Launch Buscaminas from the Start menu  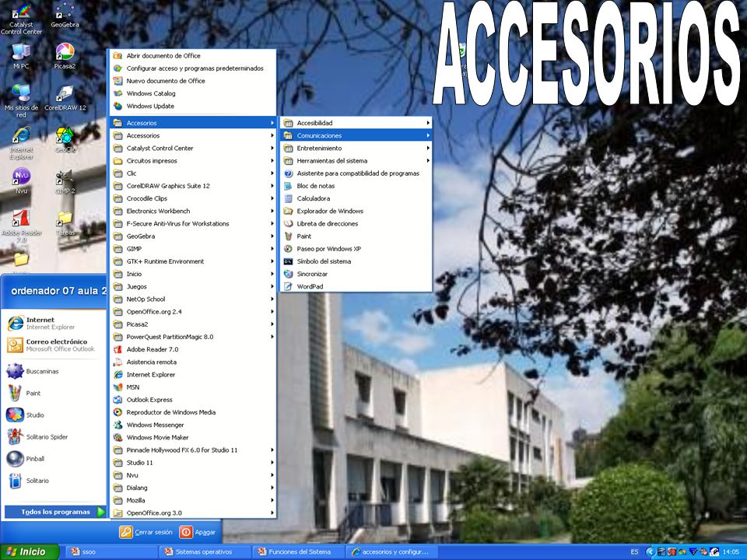pos(54,371)
